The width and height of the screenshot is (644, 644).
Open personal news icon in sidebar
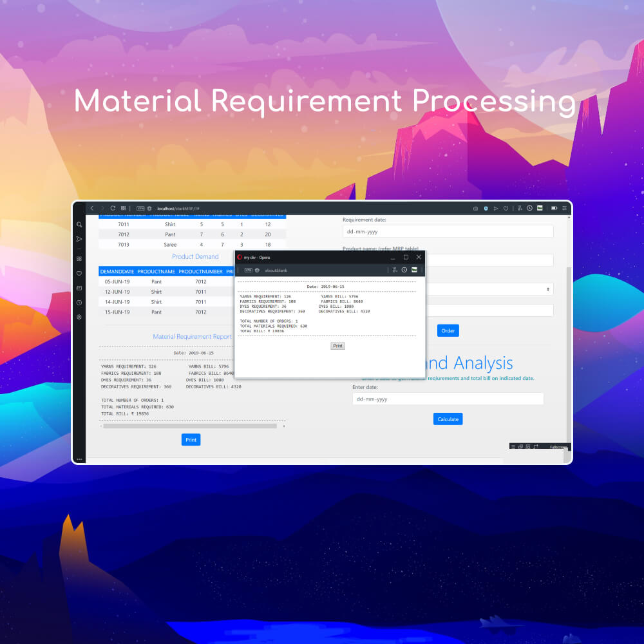79,289
